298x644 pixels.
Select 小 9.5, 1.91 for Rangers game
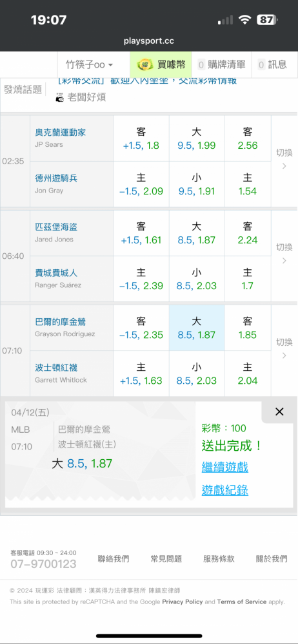point(197,184)
